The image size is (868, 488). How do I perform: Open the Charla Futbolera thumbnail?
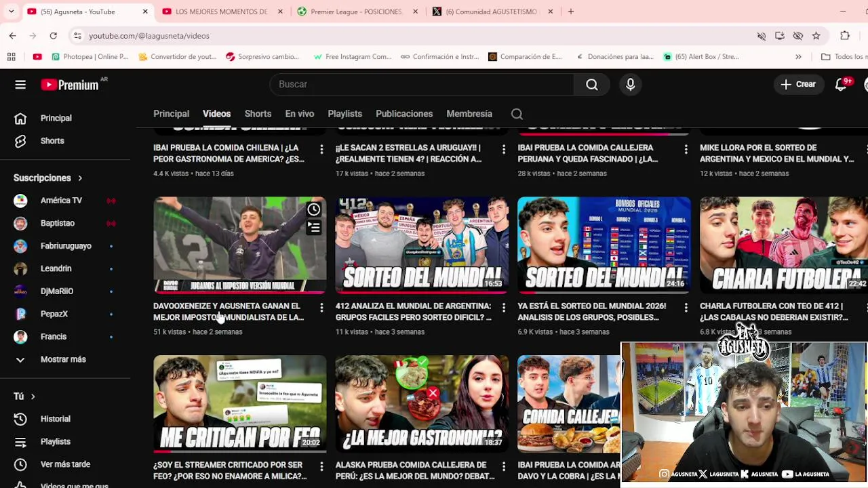coord(783,245)
